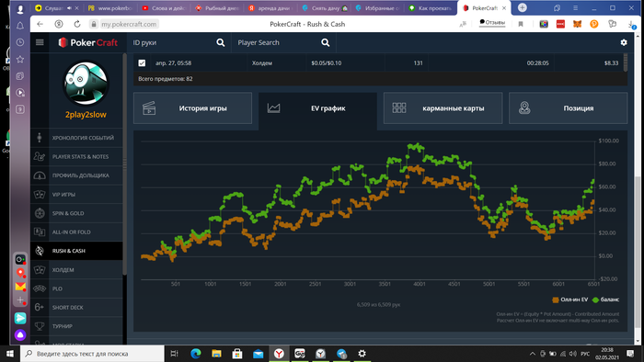
Task: Open Spin & Gold section
Action: pyautogui.click(x=76, y=213)
